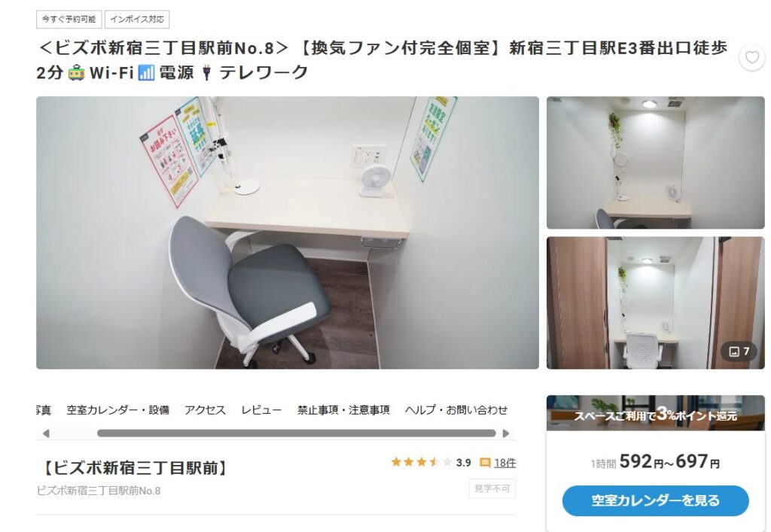Open the upper right room thumbnail

point(656,163)
